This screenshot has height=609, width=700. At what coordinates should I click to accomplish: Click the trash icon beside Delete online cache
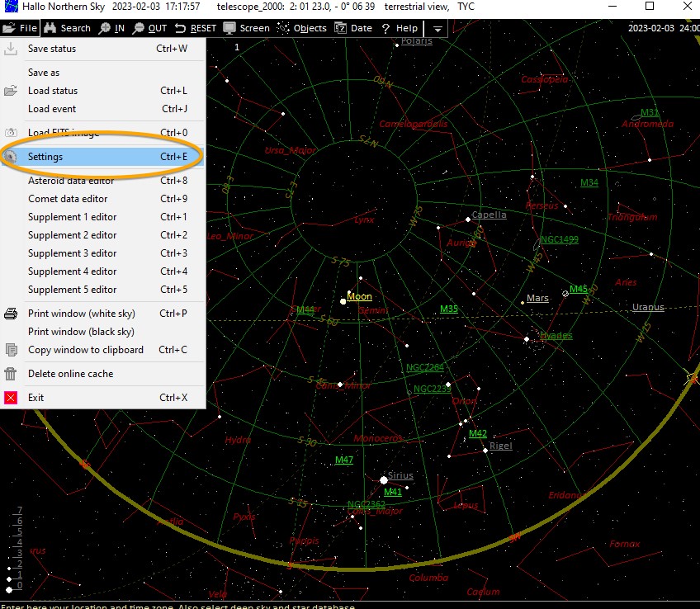click(11, 374)
